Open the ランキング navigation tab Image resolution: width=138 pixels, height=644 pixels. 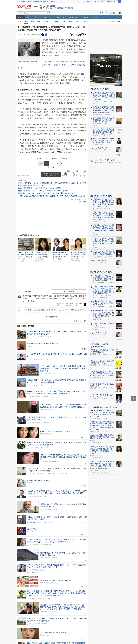(x=86, y=17)
